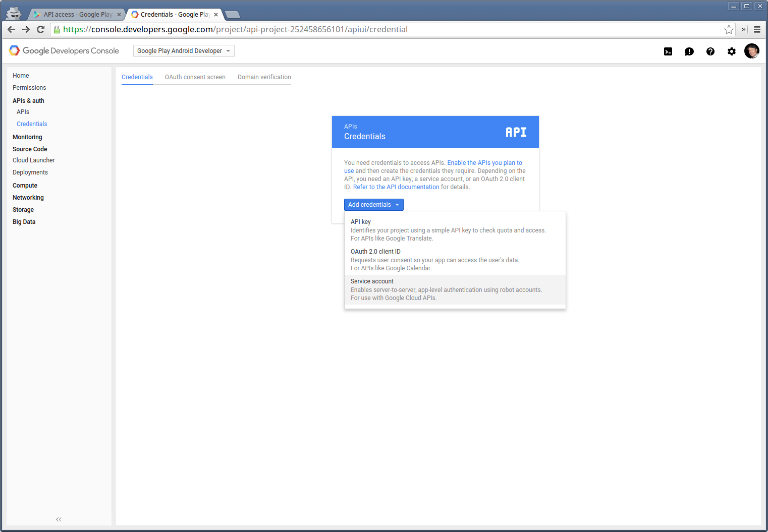Bookmark page with star icon
Viewport: 768px width, 532px height.
pyautogui.click(x=729, y=30)
